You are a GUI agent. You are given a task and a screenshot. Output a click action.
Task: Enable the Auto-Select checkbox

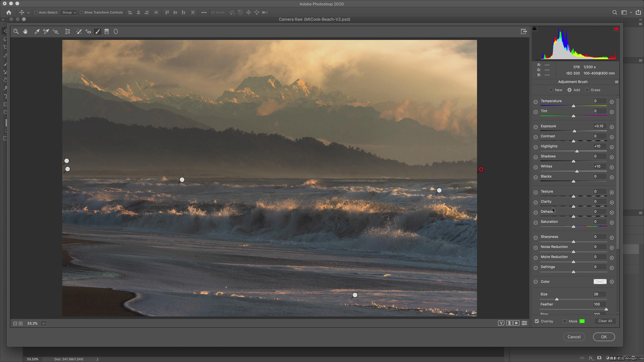pyautogui.click(x=36, y=12)
